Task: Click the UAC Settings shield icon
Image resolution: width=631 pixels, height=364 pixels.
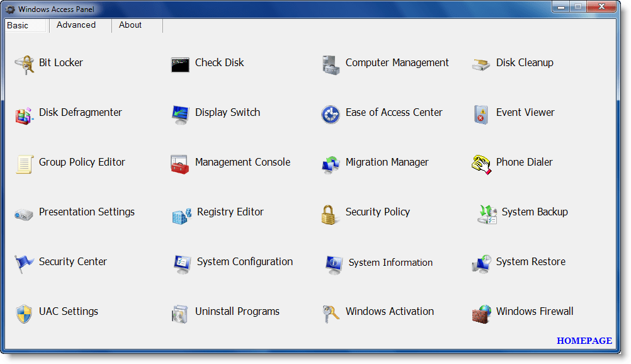Action: [24, 313]
